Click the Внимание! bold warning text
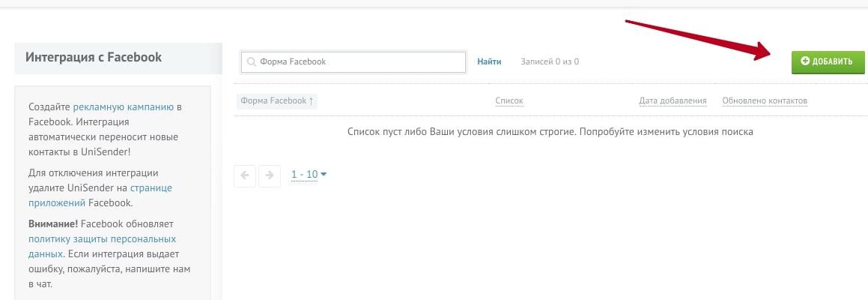 click(53, 224)
